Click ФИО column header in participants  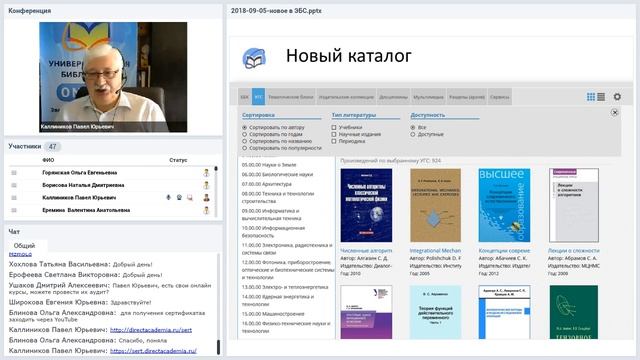(48, 160)
